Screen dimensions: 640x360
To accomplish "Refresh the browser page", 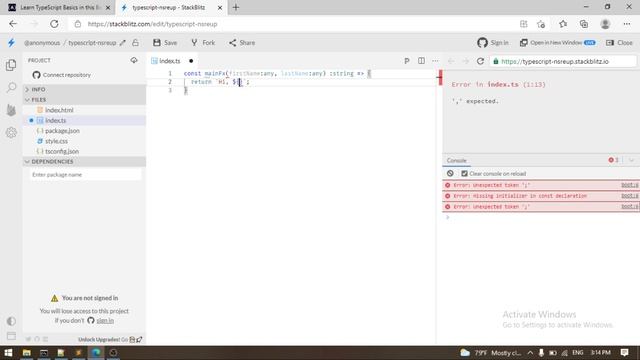I will [x=54, y=24].
